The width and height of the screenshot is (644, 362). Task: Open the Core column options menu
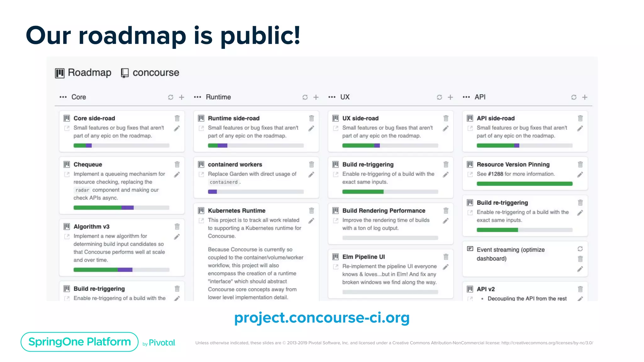pos(63,97)
